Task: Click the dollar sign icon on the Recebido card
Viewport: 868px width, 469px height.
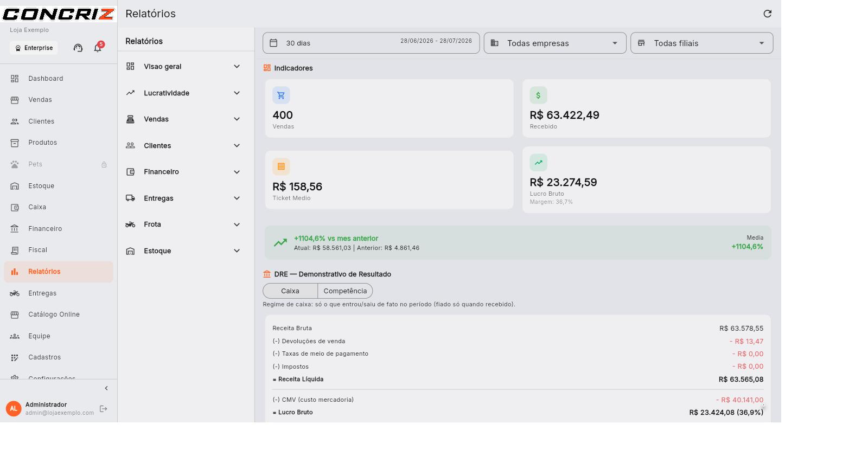Action: click(x=538, y=95)
